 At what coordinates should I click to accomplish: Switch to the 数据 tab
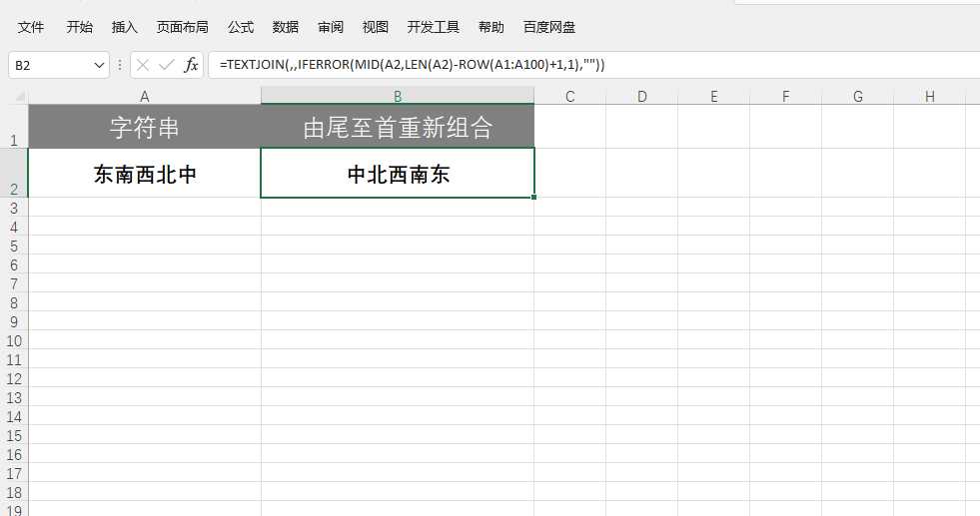click(286, 27)
